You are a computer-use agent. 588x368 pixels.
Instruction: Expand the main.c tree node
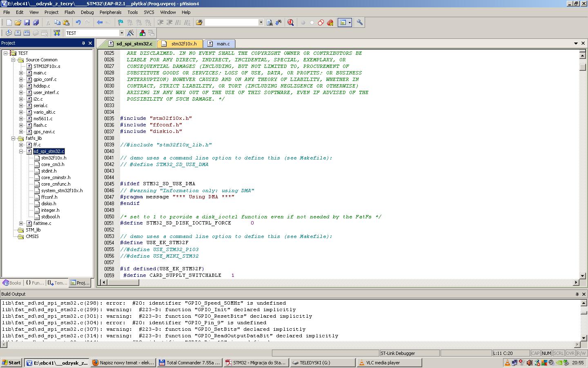[x=21, y=73]
